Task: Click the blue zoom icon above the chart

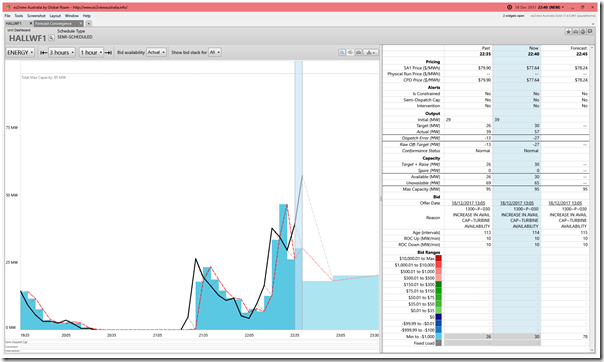Action: (342, 52)
